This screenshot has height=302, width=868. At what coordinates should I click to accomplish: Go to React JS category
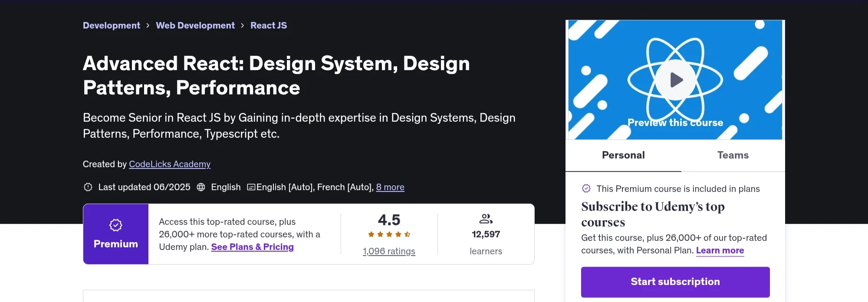pyautogui.click(x=269, y=26)
